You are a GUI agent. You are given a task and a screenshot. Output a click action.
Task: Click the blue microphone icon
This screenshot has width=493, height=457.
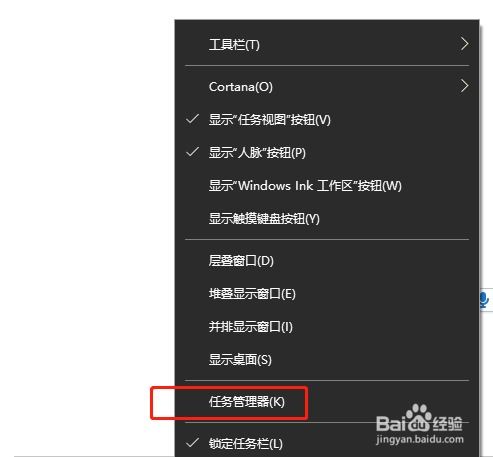484,300
